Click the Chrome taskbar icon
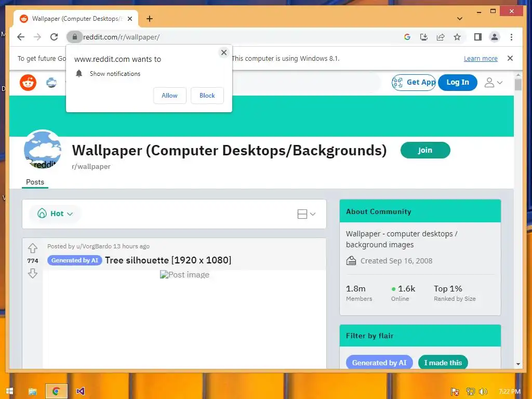 point(56,391)
